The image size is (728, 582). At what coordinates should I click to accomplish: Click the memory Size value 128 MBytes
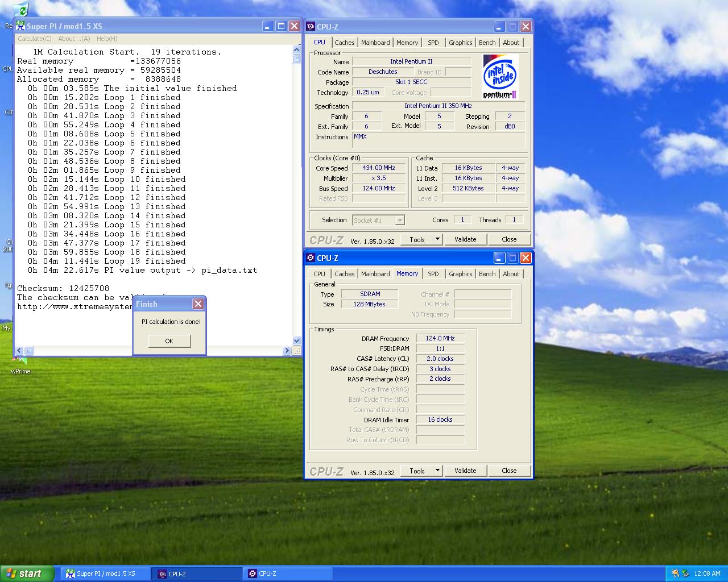pyautogui.click(x=370, y=304)
